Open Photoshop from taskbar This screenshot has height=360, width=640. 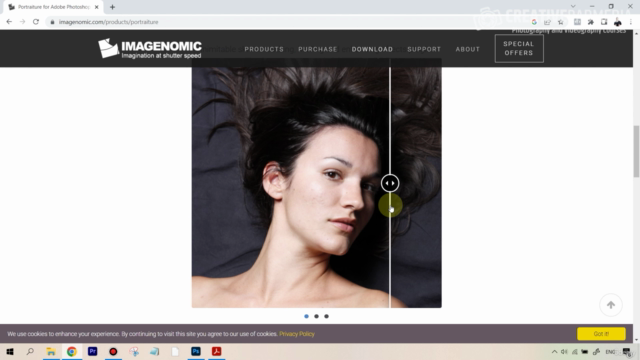(x=196, y=351)
